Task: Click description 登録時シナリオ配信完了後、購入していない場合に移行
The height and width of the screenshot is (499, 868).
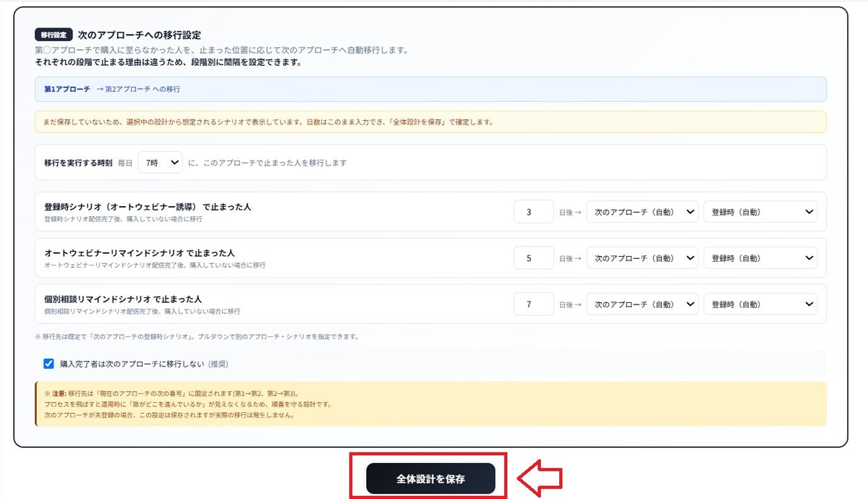Action: point(123,219)
